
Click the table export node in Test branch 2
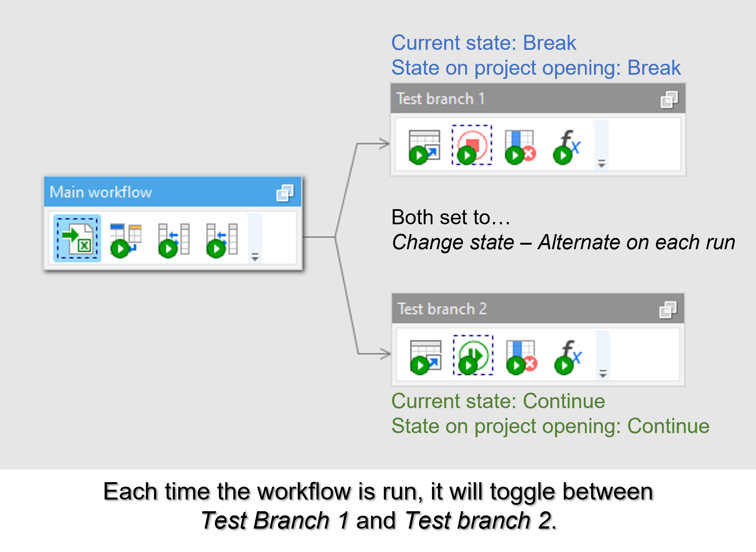[426, 356]
